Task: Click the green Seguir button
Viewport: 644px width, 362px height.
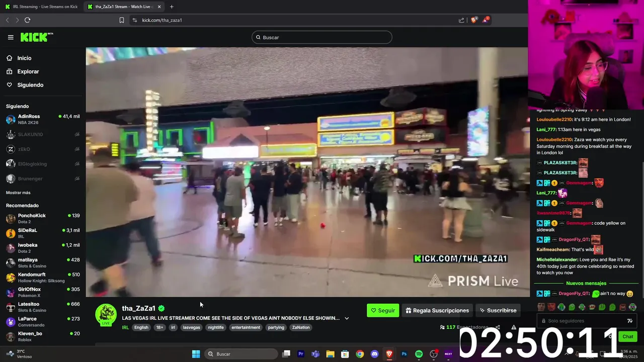Action: point(383,310)
